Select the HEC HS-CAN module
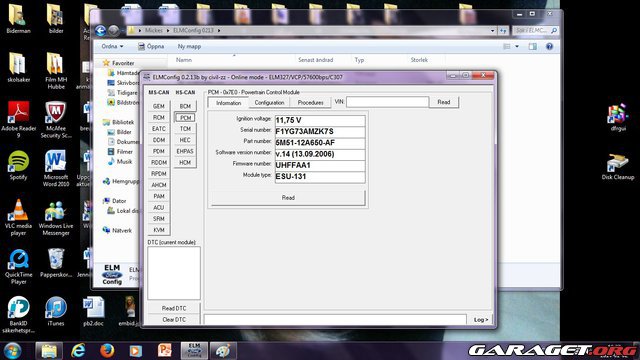 [185, 140]
